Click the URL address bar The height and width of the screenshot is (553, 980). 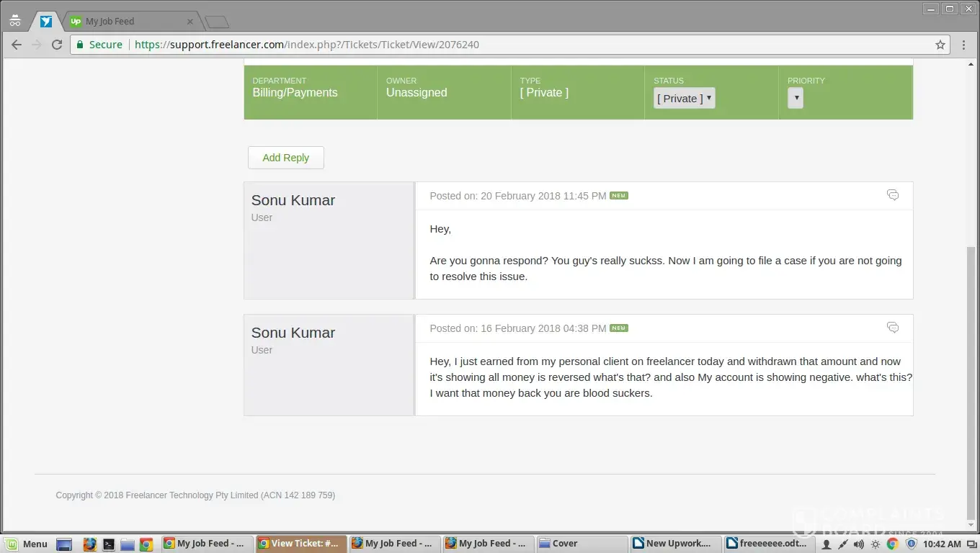[504, 45]
